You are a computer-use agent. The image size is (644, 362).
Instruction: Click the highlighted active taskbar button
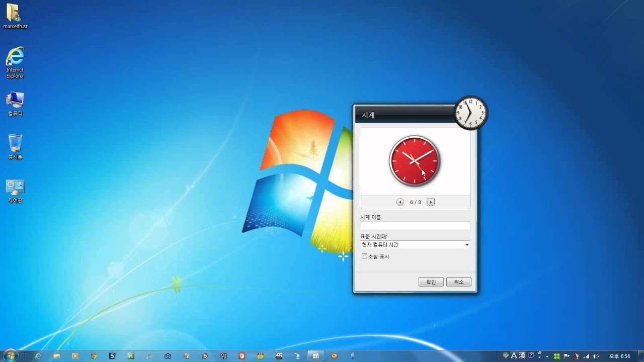(316, 356)
